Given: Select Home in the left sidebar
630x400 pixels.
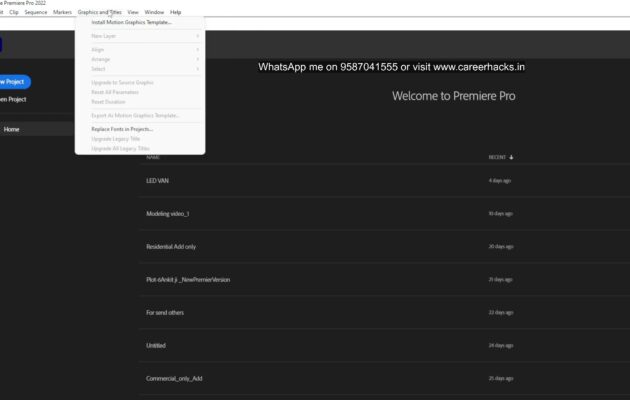Looking at the screenshot, I should (12, 129).
